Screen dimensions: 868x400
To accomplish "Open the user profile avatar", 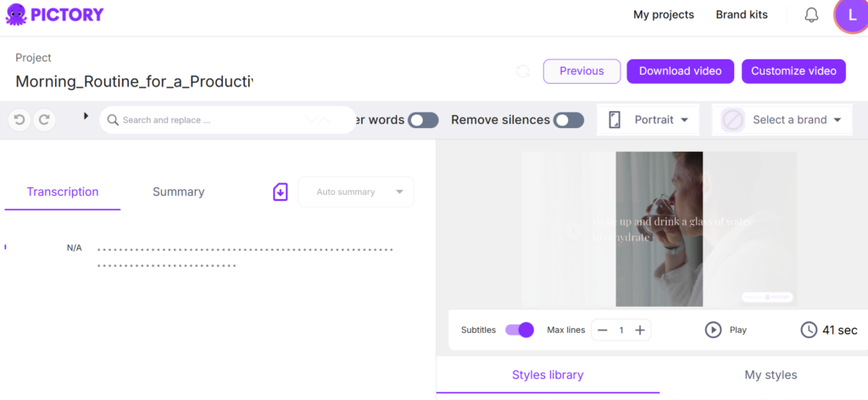I will pyautogui.click(x=851, y=15).
